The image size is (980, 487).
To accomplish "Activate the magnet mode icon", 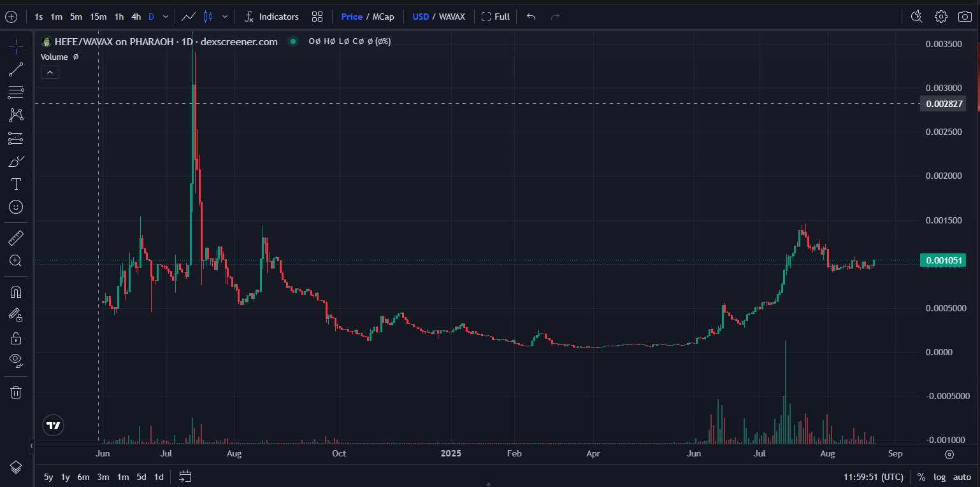I will 16,292.
